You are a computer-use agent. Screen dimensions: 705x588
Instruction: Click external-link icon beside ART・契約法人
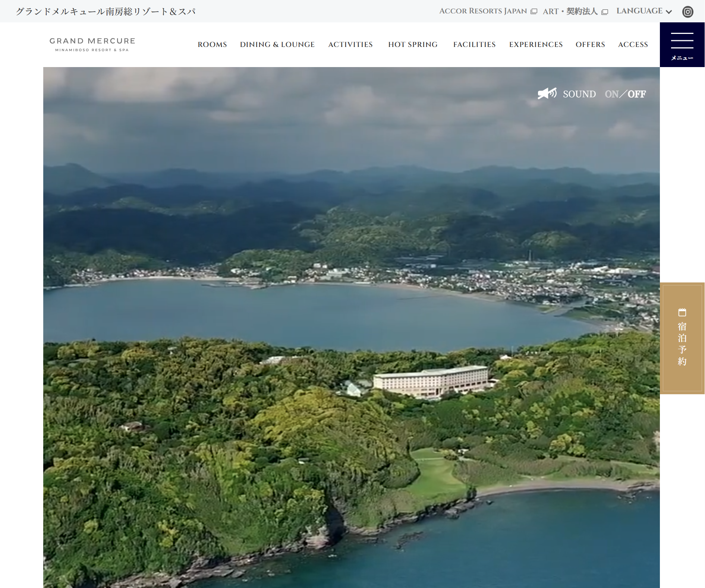tap(605, 12)
